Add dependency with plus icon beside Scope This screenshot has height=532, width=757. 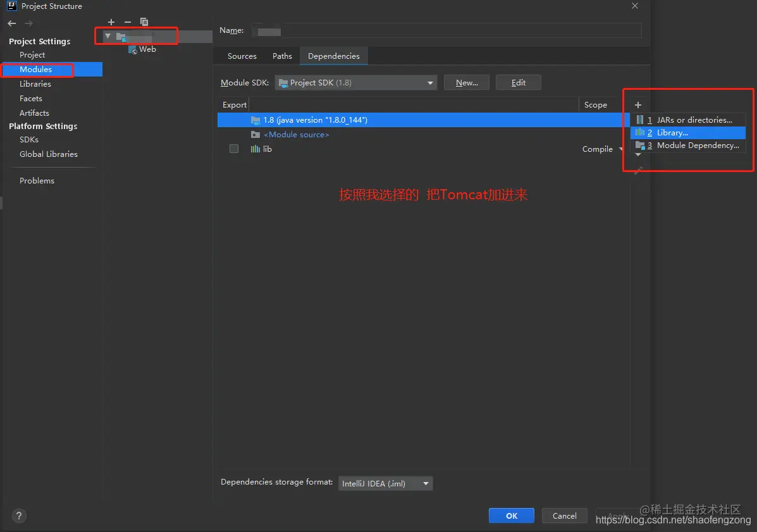coord(637,105)
